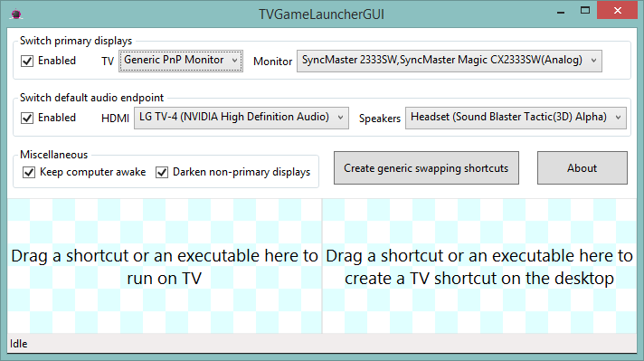The height and width of the screenshot is (361, 644).
Task: Click Create generic swapping shortcuts button
Action: pos(426,168)
